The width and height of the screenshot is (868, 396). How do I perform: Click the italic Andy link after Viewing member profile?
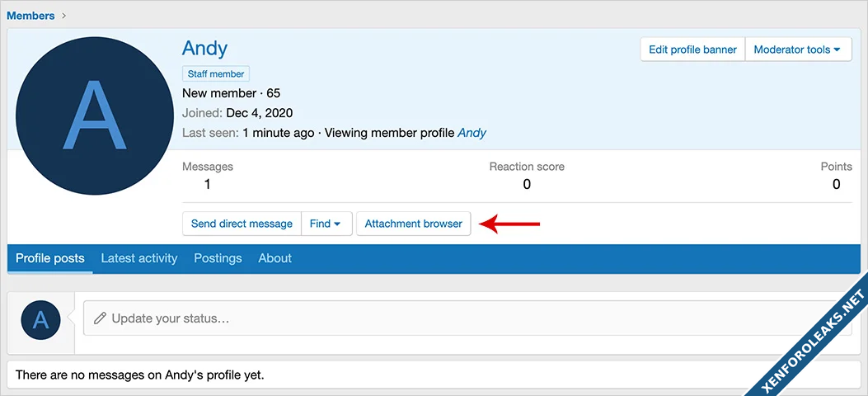pos(472,133)
